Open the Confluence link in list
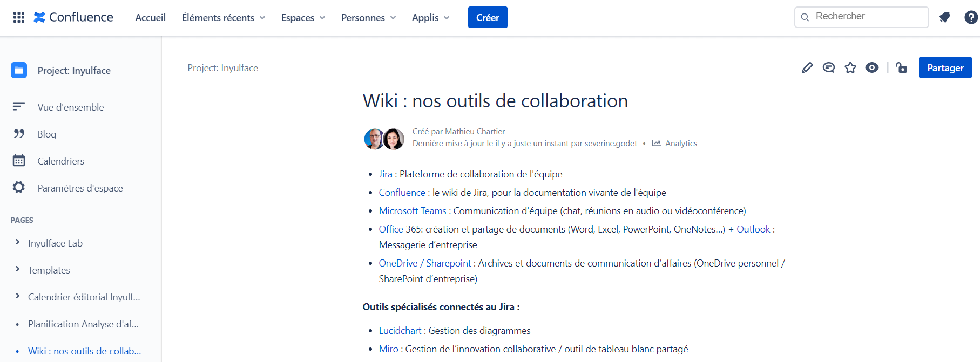980x362 pixels. pyautogui.click(x=402, y=193)
